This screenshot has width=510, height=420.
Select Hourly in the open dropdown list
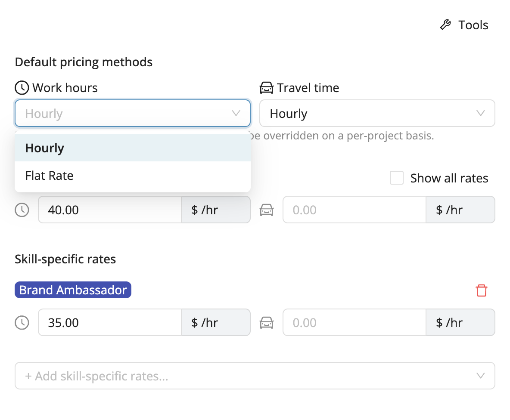[44, 148]
